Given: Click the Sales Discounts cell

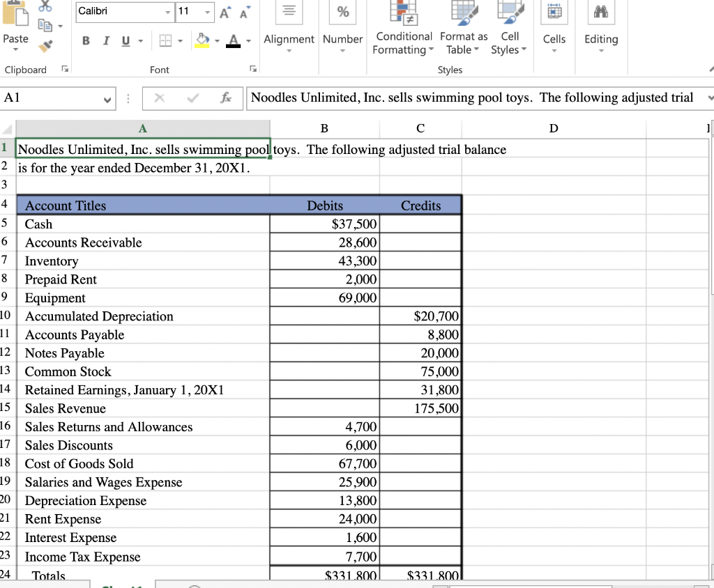Looking at the screenshot, I should pyautogui.click(x=143, y=445).
